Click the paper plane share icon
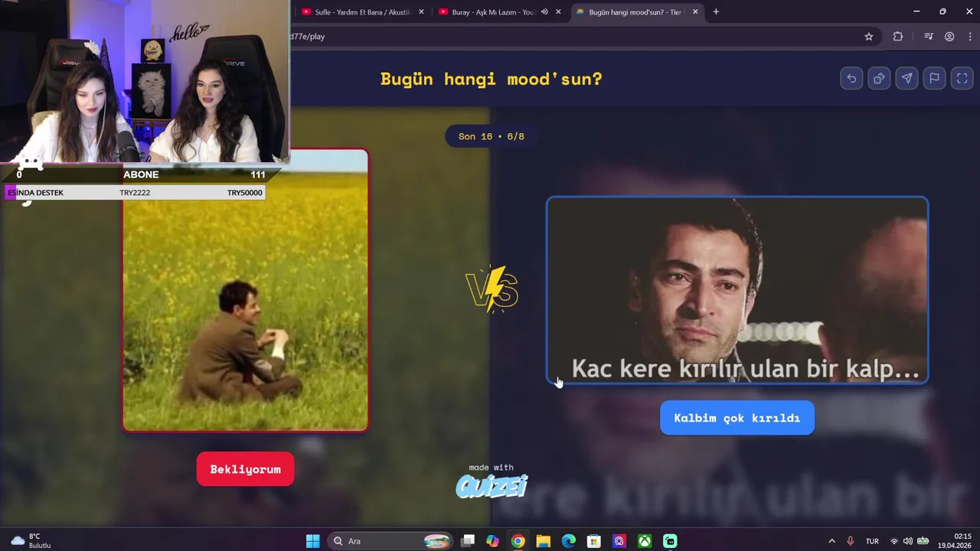Screen dimensions: 980x551 point(906,79)
